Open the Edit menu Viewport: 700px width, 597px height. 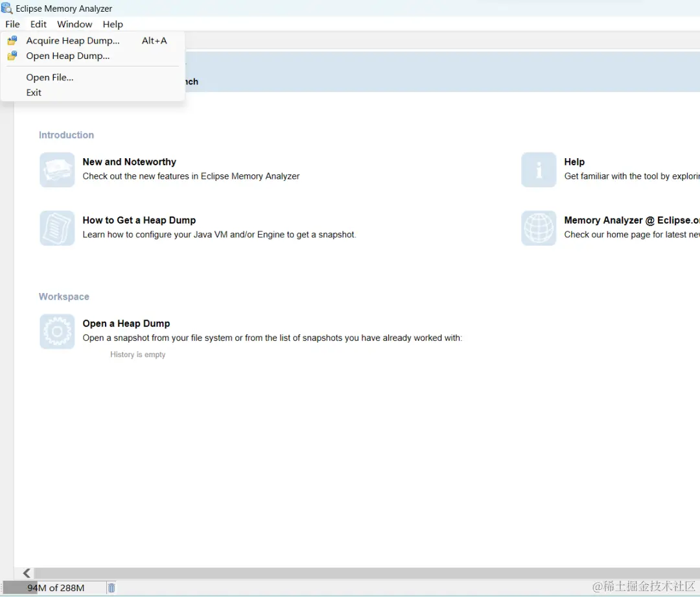point(38,24)
